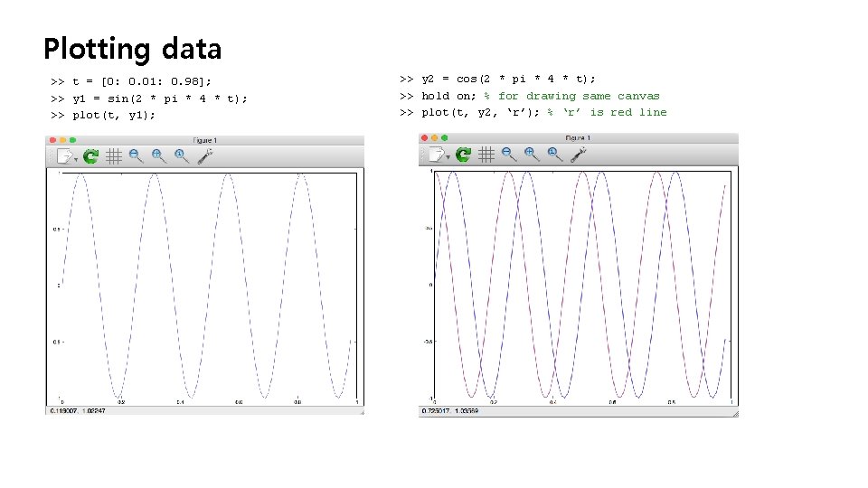Maximize the right Figure 1 window with green button

445,137
